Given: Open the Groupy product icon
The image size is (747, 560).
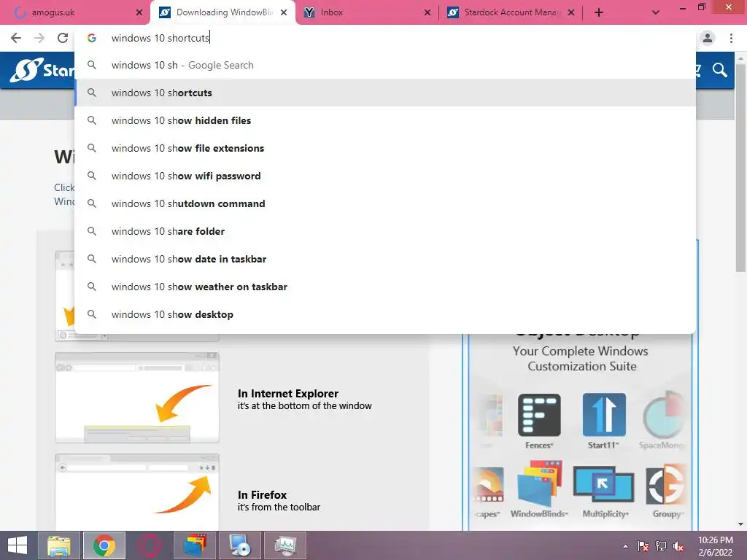Looking at the screenshot, I should (x=666, y=484).
